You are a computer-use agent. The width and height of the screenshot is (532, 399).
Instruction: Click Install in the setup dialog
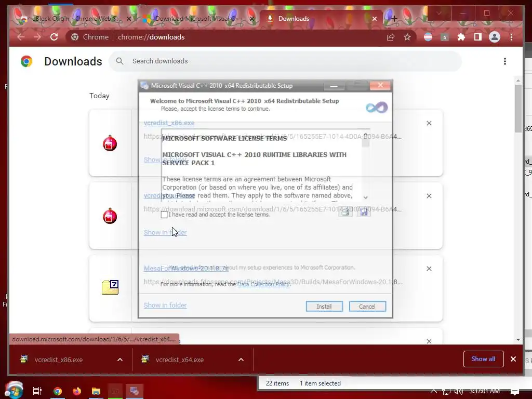(324, 307)
